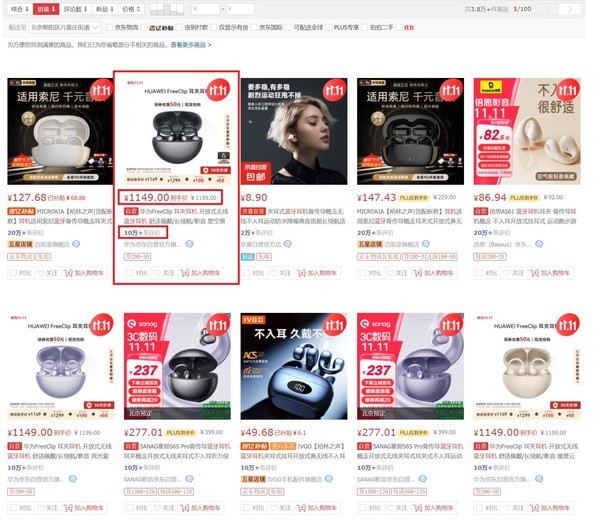Screen dimensions: 600x530
Task: Select the 新品 sorting tab
Action: 104,9
